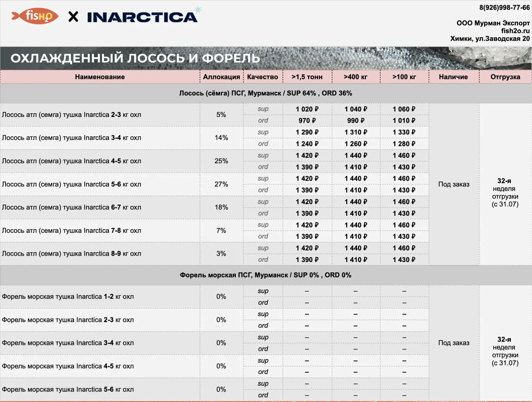This screenshot has height=402, width=532.
Task: Click the 1 260 ₽ price cell
Action: coord(356,144)
